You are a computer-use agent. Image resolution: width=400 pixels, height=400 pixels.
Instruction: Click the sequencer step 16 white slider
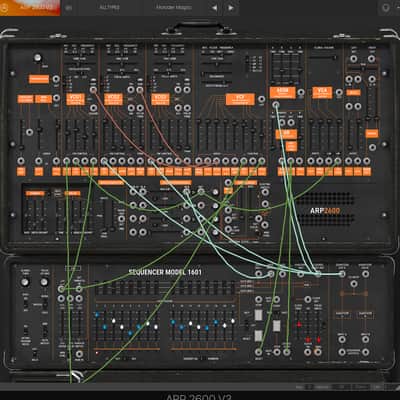pyautogui.click(x=233, y=321)
